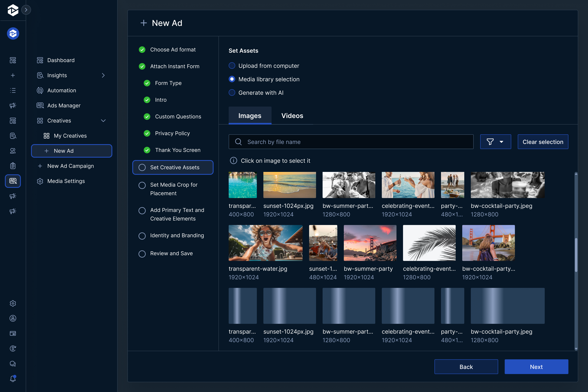Collapse the Creatives section
This screenshot has height=392, width=588.
[x=103, y=120]
